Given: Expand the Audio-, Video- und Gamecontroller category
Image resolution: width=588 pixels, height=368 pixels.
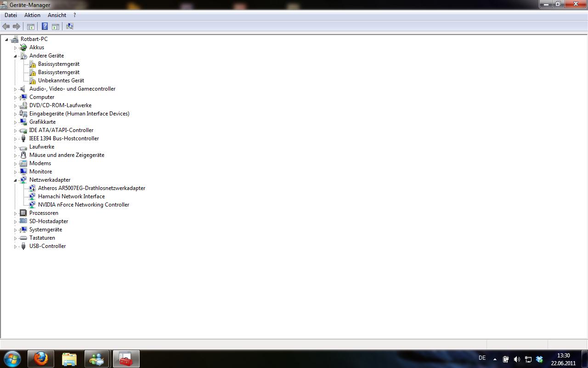Looking at the screenshot, I should tap(15, 89).
